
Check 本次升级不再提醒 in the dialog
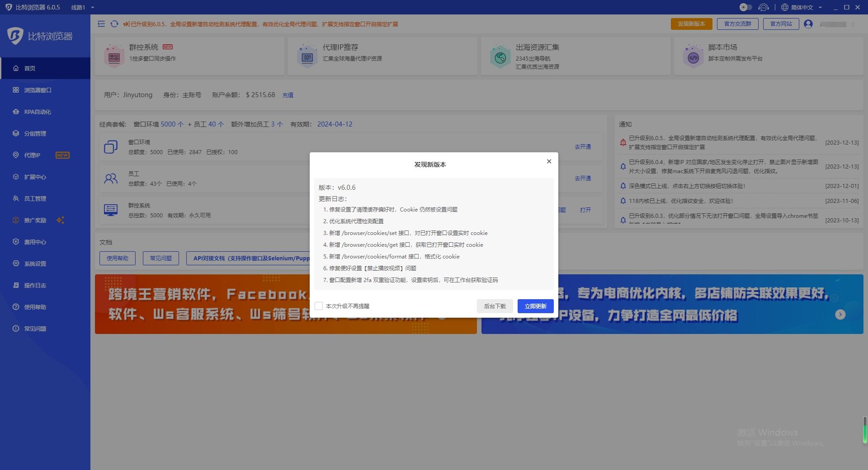coord(319,306)
